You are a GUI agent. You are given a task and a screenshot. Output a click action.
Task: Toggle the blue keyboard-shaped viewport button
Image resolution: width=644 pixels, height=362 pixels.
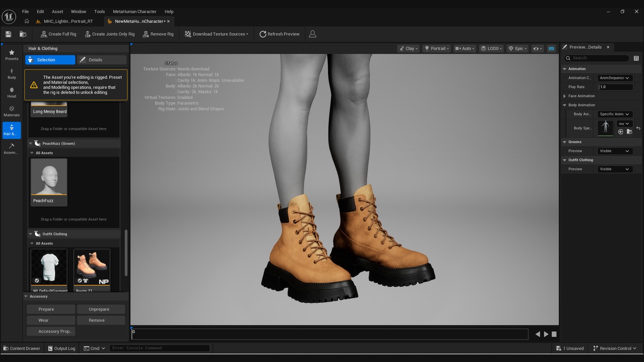[x=551, y=49]
